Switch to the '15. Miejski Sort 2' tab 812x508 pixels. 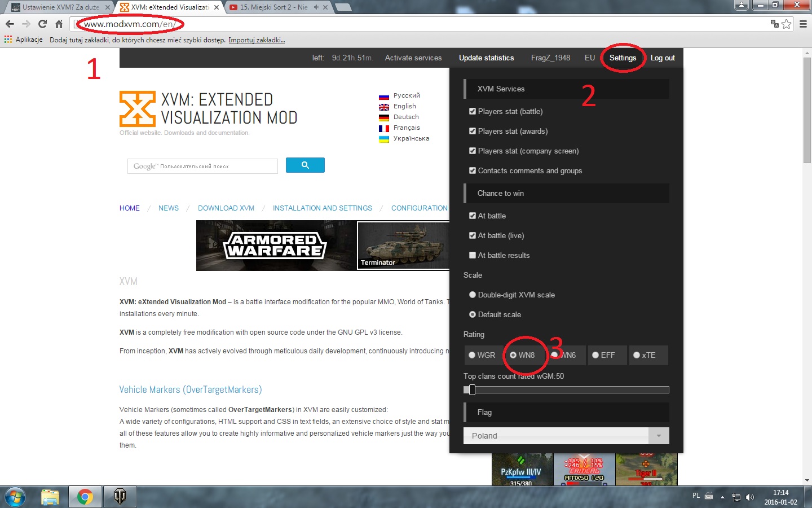(x=280, y=7)
